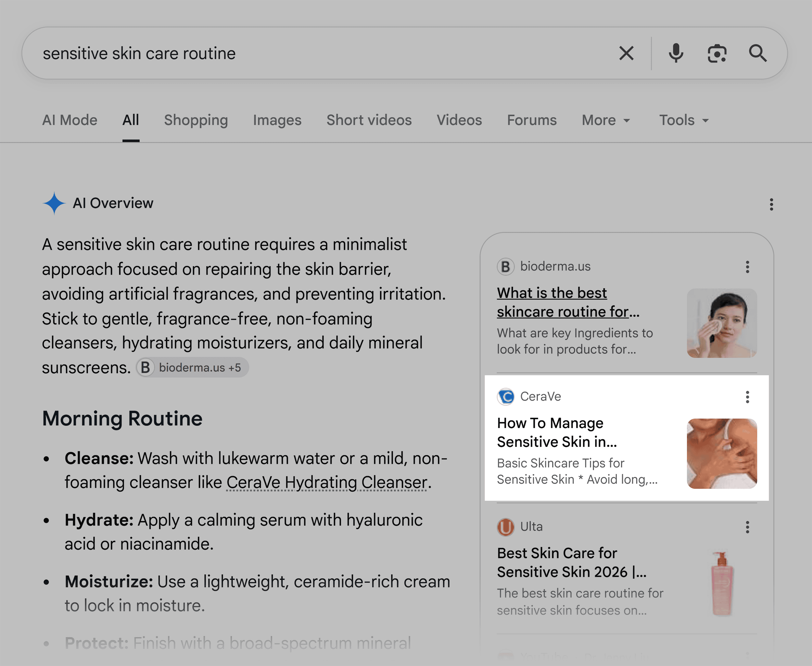
Task: Open AI Overview three-dot options menu
Action: (771, 204)
